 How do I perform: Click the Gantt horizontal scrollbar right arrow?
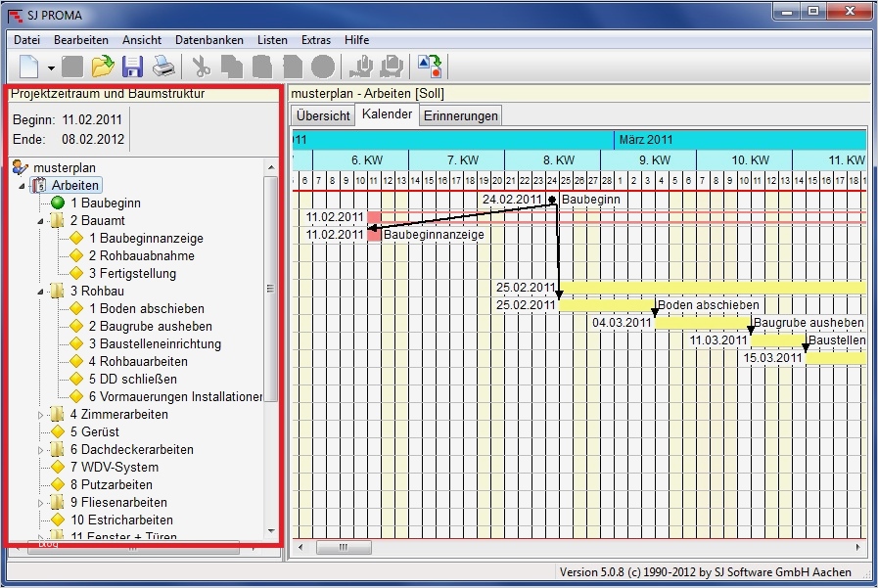pos(858,547)
